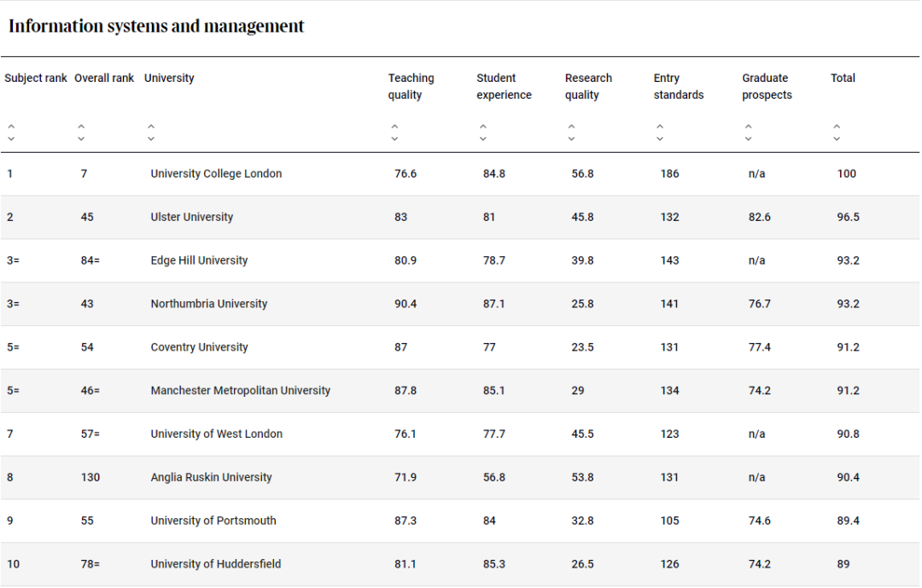Sort Total column descending with down arrow
This screenshot has height=588, width=922.
[x=837, y=139]
